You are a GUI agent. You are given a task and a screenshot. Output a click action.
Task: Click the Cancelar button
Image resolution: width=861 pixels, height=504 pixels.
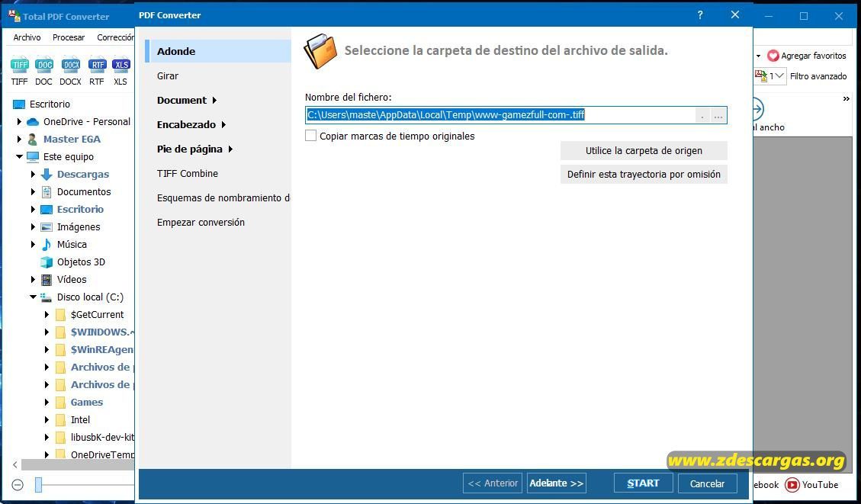tap(707, 483)
